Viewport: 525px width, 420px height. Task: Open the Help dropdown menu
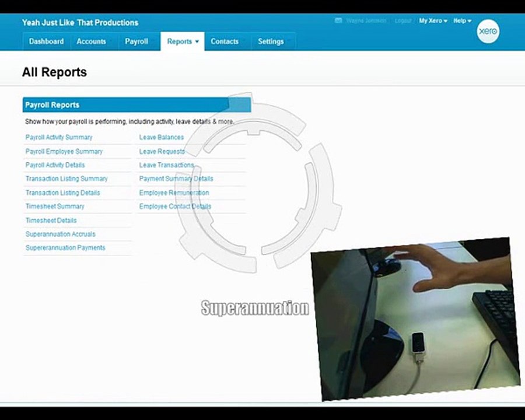point(463,21)
